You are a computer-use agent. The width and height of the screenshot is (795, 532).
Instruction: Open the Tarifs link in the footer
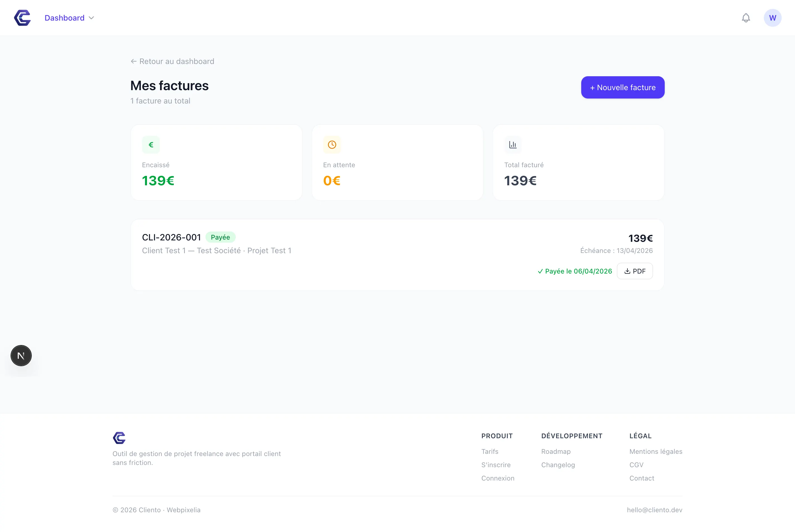(x=490, y=451)
